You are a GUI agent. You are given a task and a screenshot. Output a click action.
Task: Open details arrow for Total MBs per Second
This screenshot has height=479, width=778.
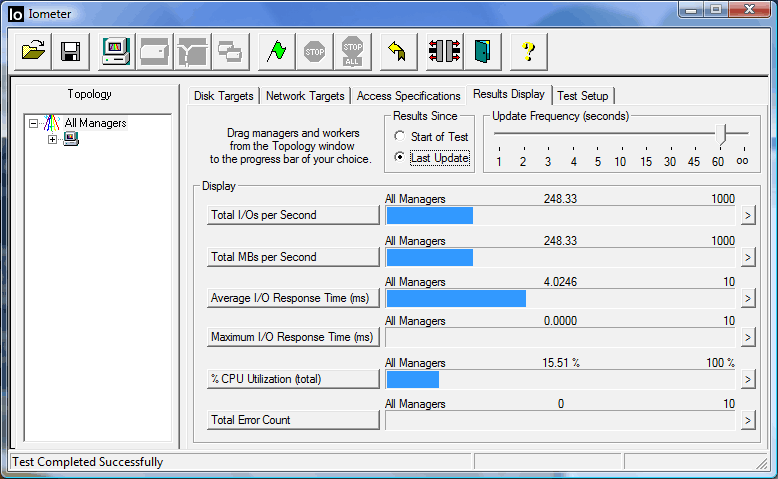pyautogui.click(x=748, y=257)
